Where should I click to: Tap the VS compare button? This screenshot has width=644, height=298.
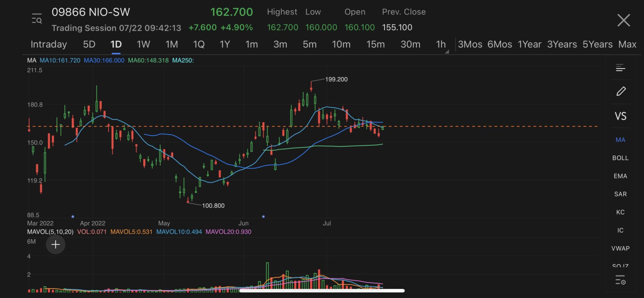pos(620,116)
